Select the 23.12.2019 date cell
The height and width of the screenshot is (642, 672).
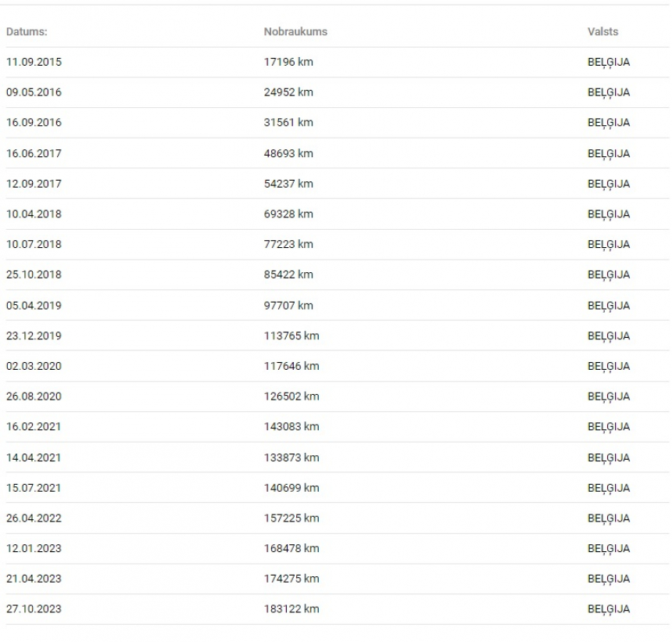pyautogui.click(x=34, y=335)
